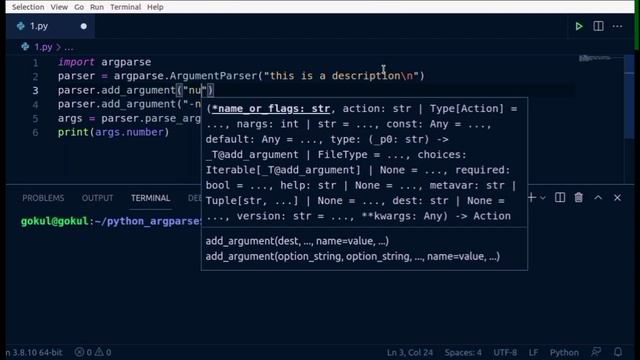Image resolution: width=640 pixels, height=360 pixels.
Task: Open the Help menu
Action: [155, 7]
